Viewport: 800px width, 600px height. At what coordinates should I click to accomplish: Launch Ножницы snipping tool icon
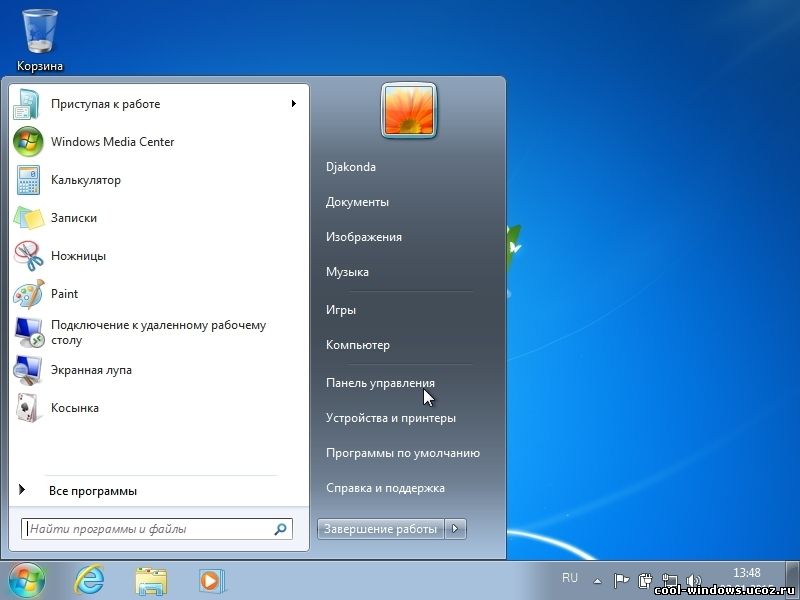pyautogui.click(x=29, y=256)
